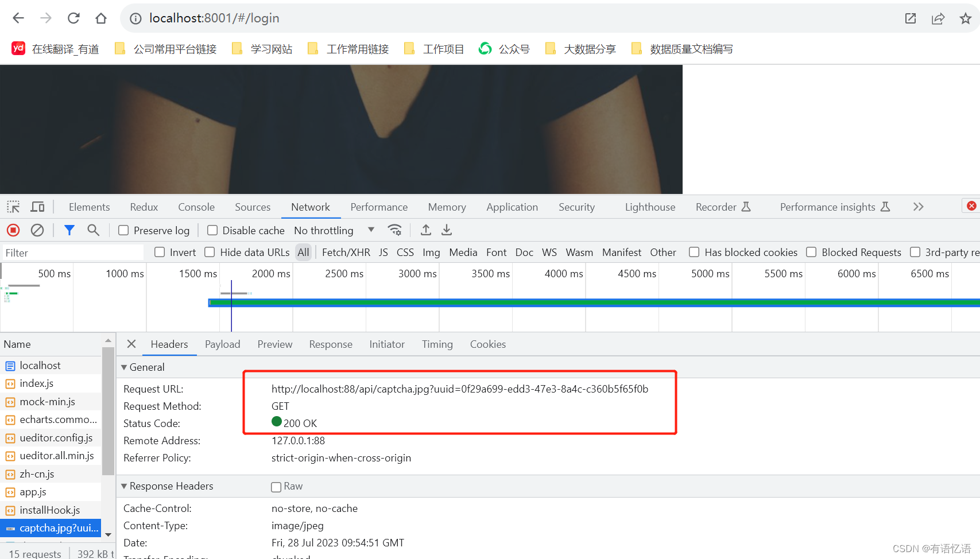The width and height of the screenshot is (980, 559).
Task: Click the browser forward arrow
Action: (46, 18)
